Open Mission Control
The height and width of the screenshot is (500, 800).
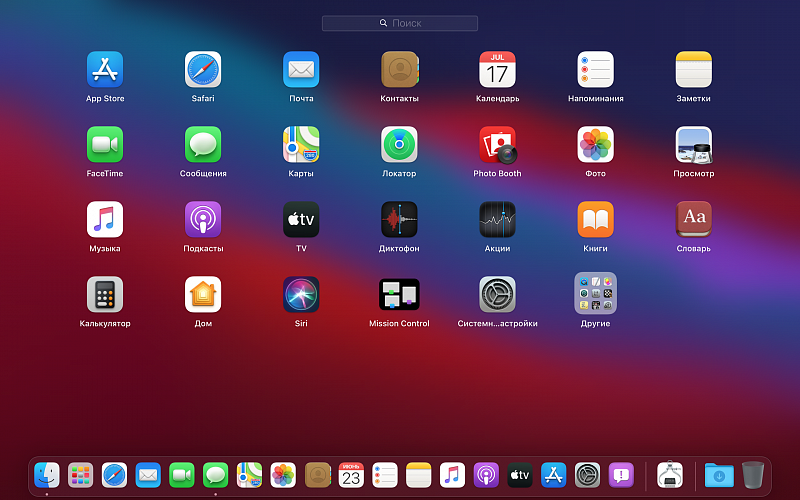point(399,294)
